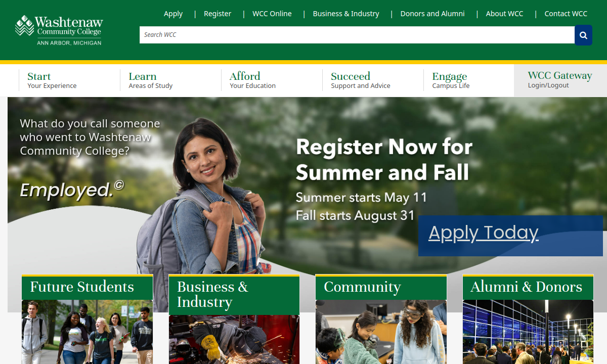Go to Register in the top navigation

coord(218,14)
